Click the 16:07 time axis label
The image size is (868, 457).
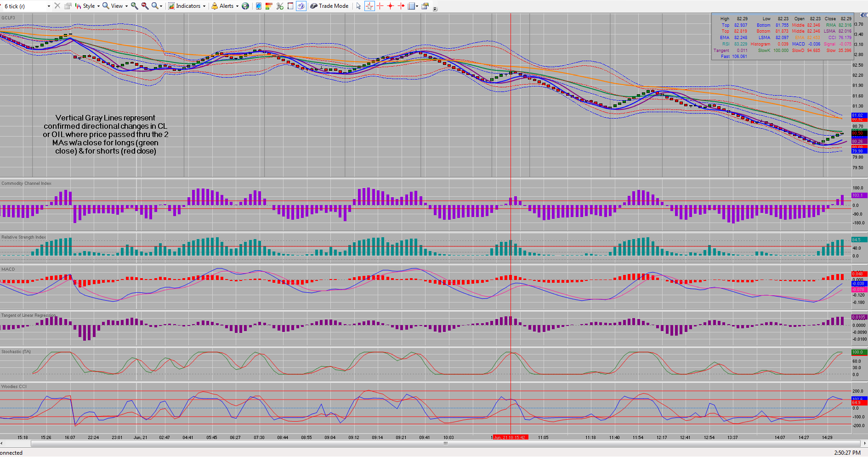point(70,438)
